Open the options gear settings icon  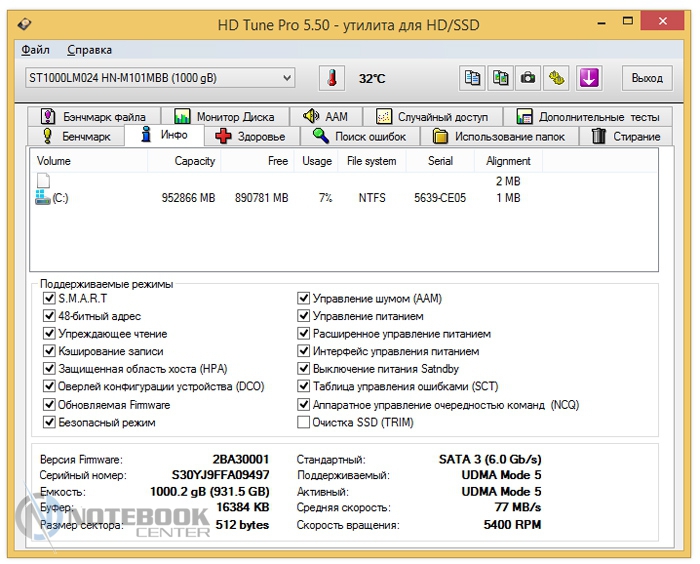point(556,78)
